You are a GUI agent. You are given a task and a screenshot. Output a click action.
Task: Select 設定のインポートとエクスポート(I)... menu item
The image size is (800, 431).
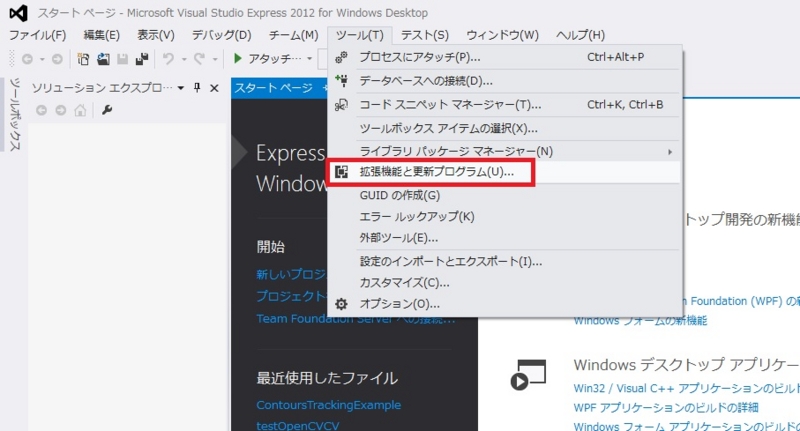(x=505, y=262)
